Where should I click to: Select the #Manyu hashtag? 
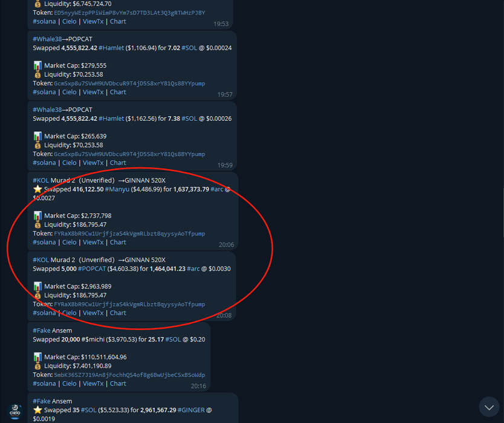pyautogui.click(x=117, y=189)
